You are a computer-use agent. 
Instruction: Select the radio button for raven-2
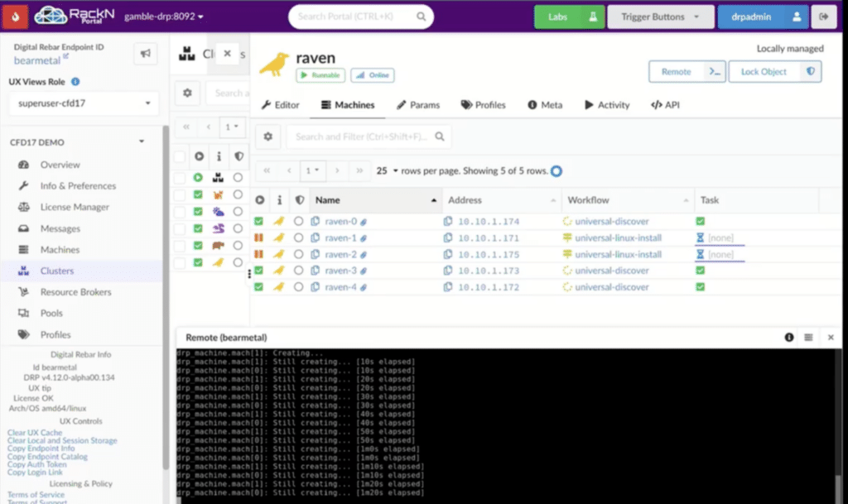click(298, 254)
